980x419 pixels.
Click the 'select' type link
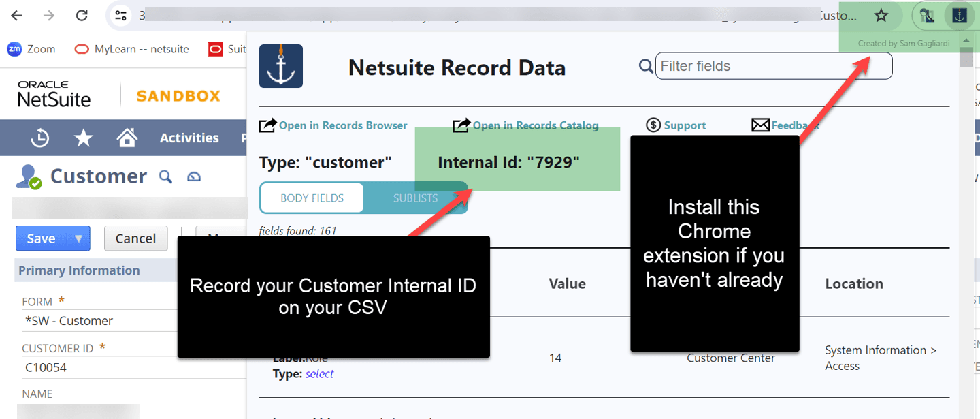(x=319, y=374)
